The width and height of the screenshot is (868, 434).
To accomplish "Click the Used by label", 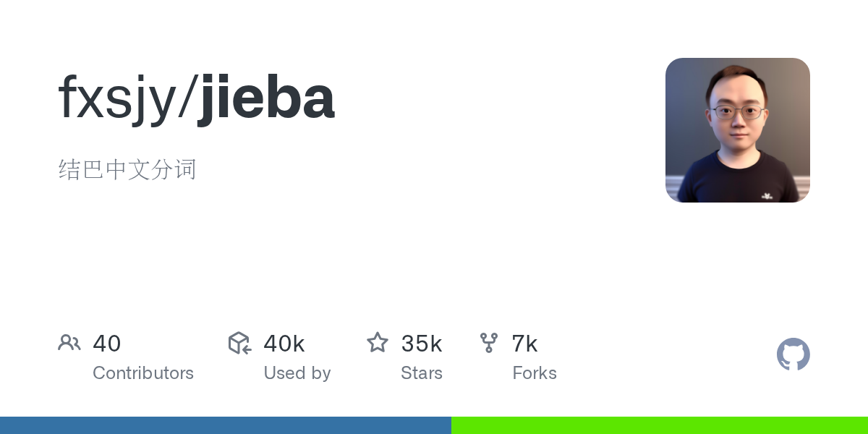I will (297, 373).
